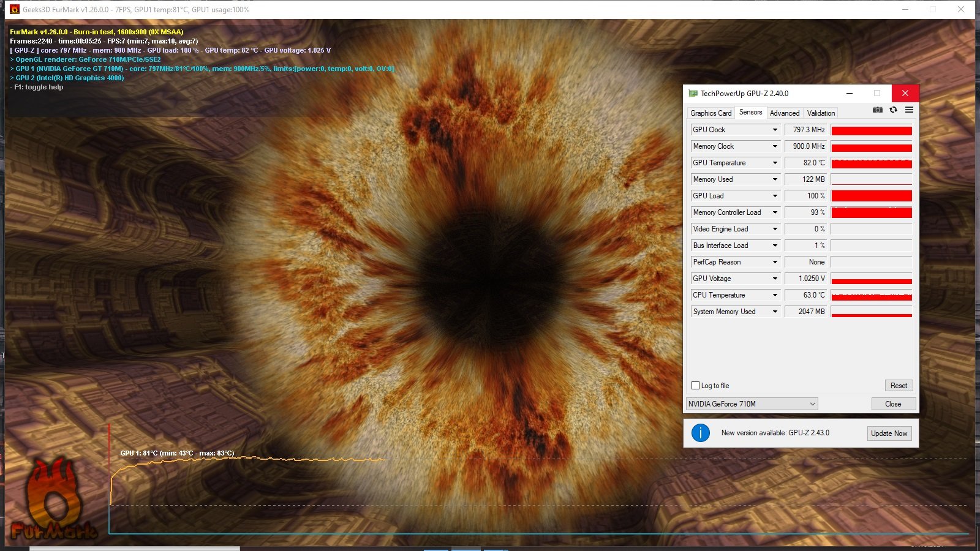Click the Update Now button

(889, 433)
